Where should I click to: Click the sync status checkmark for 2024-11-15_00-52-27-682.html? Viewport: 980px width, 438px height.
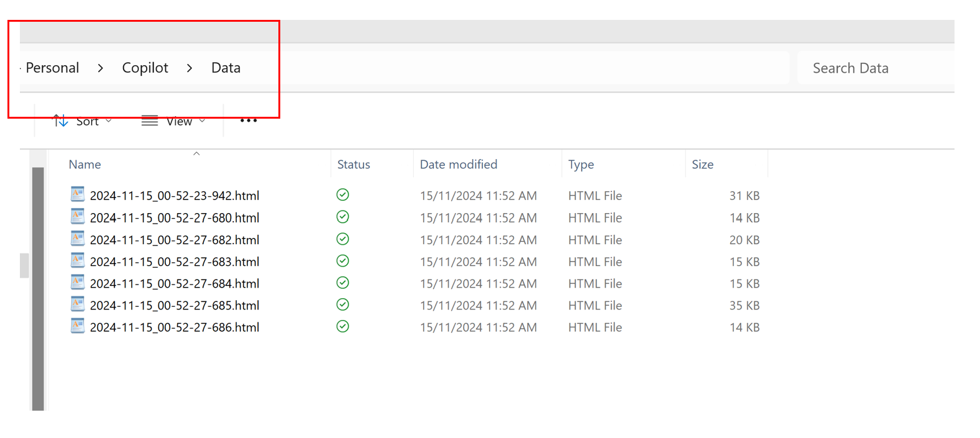pyautogui.click(x=342, y=239)
